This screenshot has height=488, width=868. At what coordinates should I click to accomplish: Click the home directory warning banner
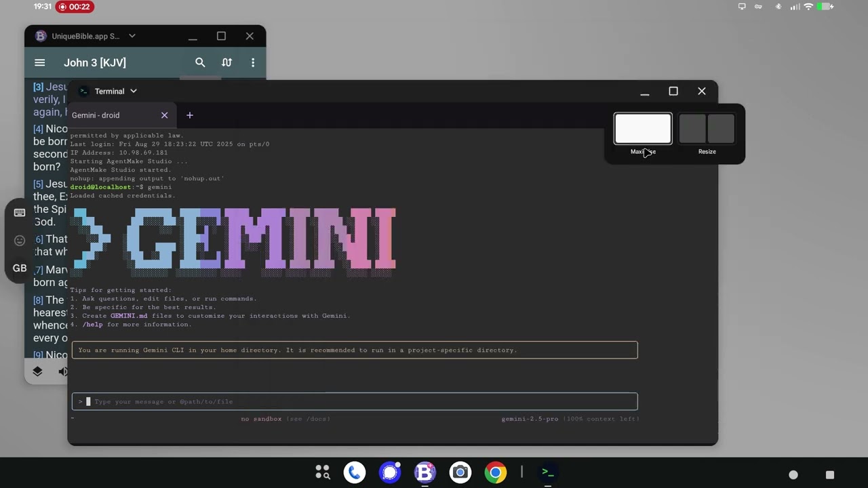[x=355, y=350]
